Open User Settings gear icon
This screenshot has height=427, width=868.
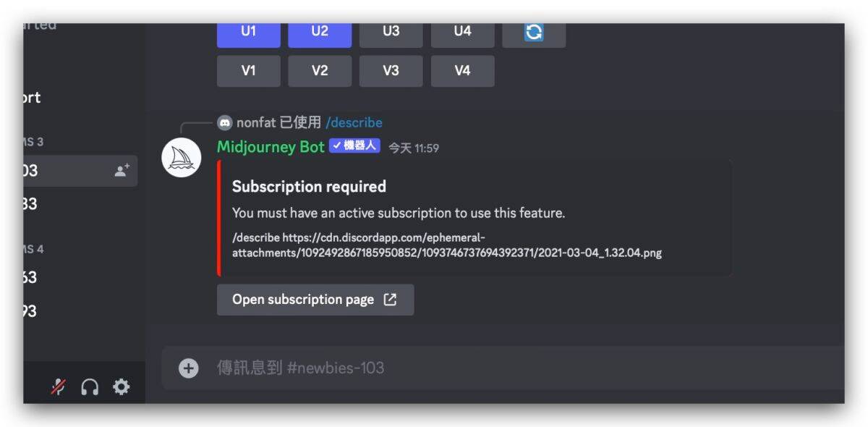[121, 387]
